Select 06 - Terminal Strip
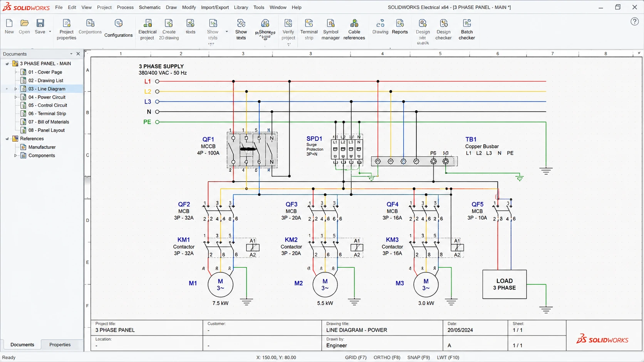 point(47,113)
